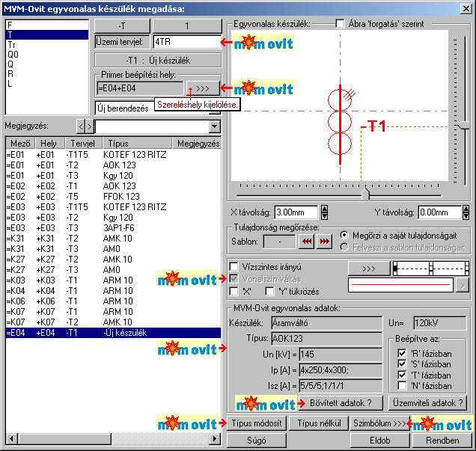This screenshot has height=451, width=476.
Task: Select row =K07 -T2 AMK 10
Action: click(113, 322)
